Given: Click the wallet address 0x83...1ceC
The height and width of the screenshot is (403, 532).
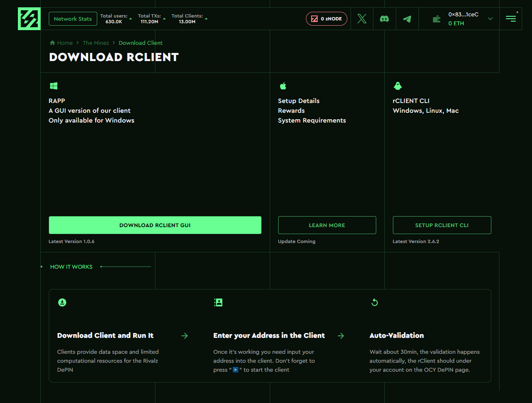Looking at the screenshot, I should 463,14.
